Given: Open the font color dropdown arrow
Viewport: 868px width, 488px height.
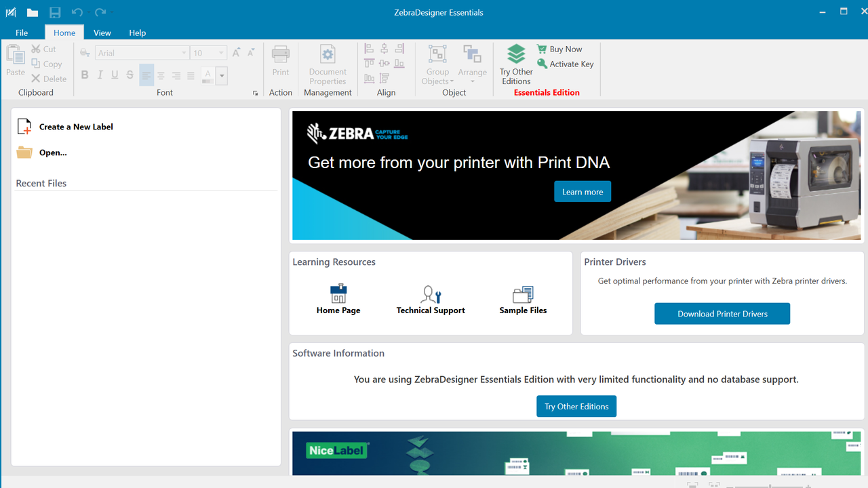Looking at the screenshot, I should [x=222, y=75].
